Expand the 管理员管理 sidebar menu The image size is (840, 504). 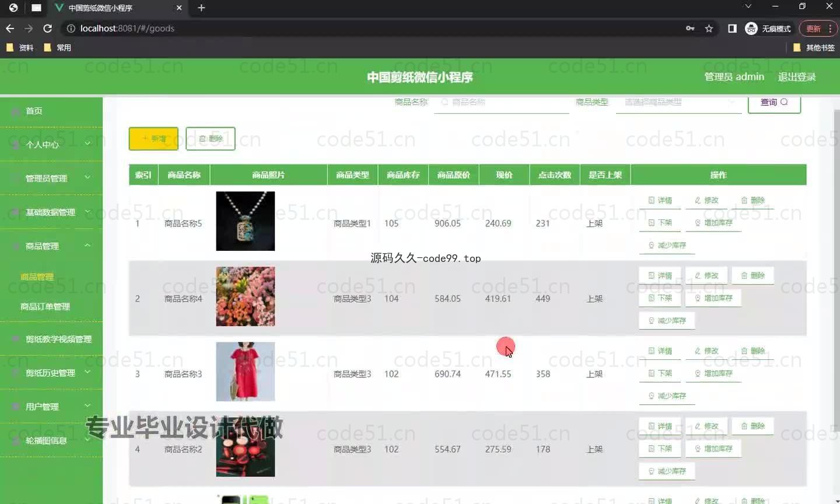tap(51, 178)
